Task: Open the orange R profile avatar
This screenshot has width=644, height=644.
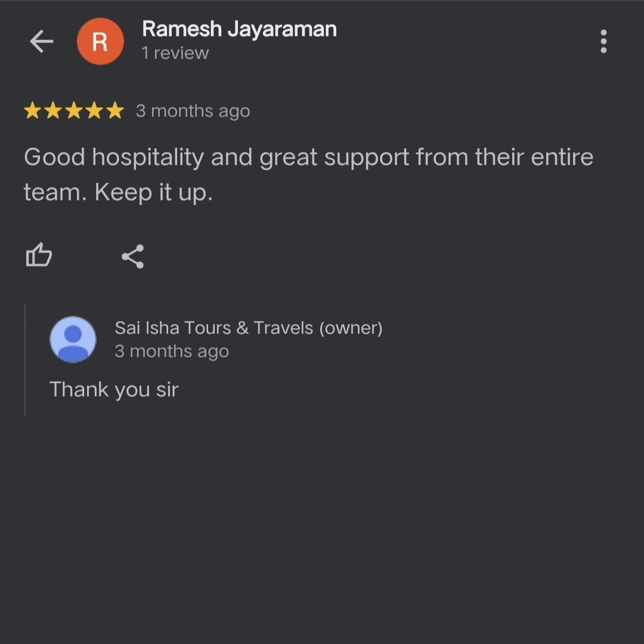Action: coord(100,41)
